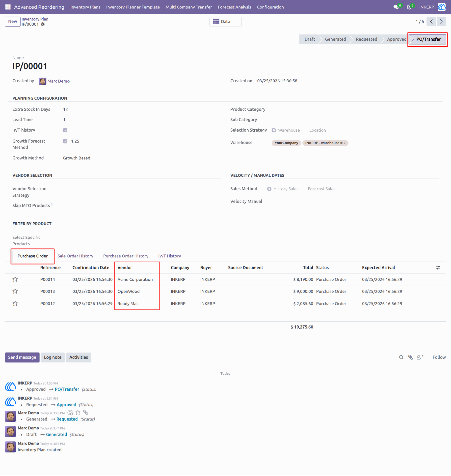The width and height of the screenshot is (451, 476).
Task: Open the Data stat button
Action: click(225, 22)
